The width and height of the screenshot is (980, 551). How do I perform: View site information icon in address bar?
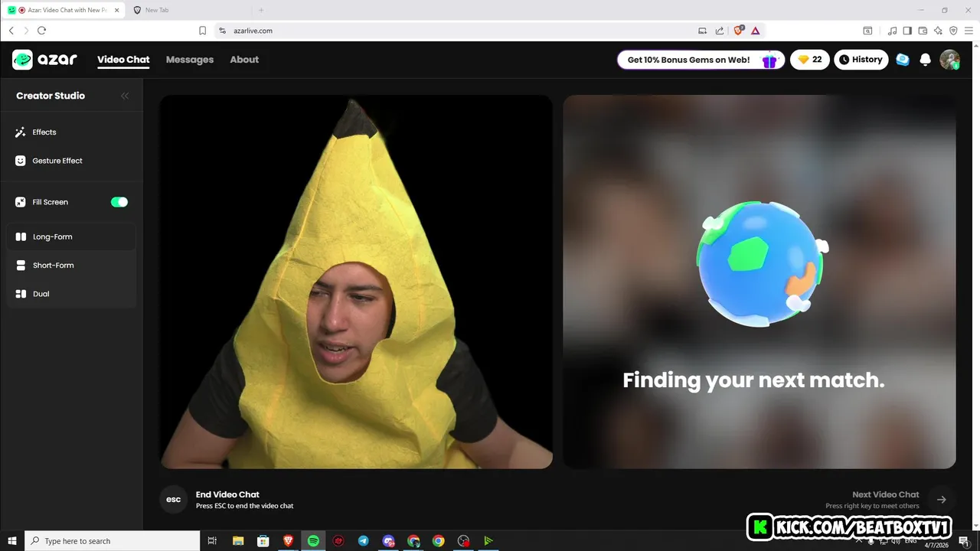[222, 31]
